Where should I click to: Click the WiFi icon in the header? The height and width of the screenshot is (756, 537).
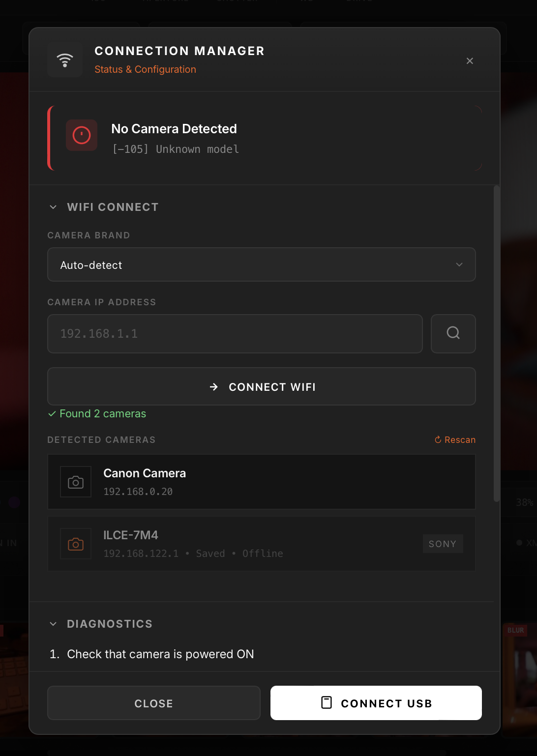click(65, 60)
